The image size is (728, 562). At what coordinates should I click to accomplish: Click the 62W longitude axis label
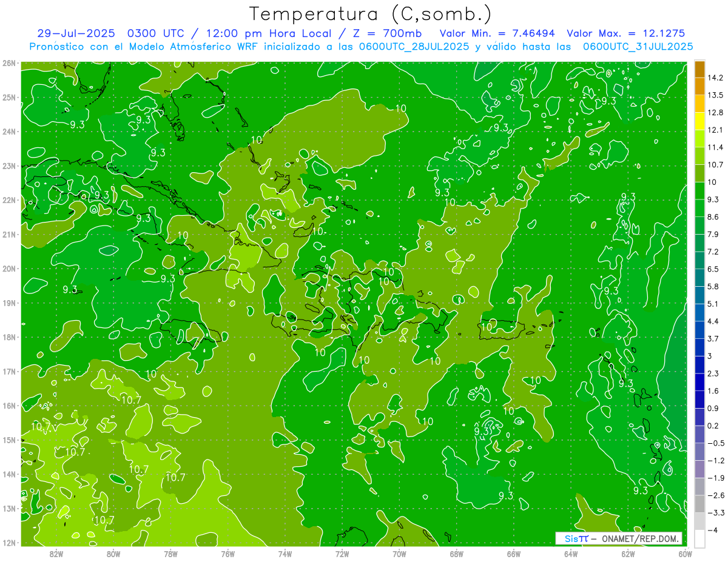(x=628, y=554)
